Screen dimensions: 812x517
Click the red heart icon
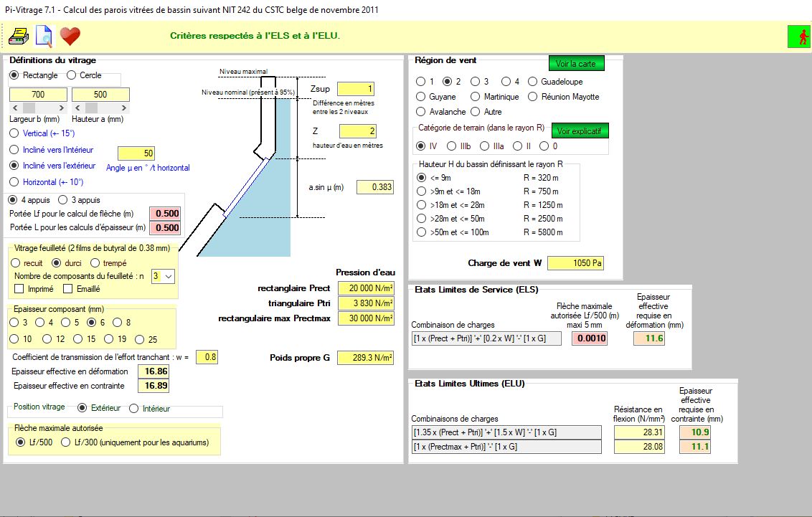coord(70,35)
